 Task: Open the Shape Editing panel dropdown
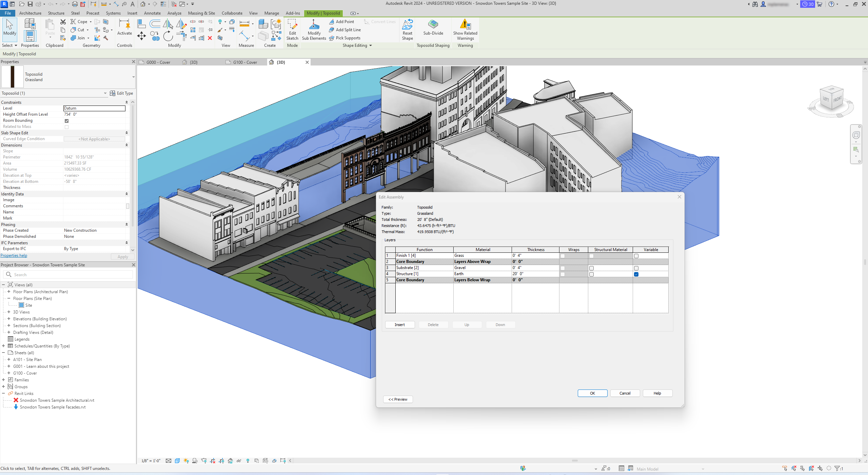pos(357,45)
